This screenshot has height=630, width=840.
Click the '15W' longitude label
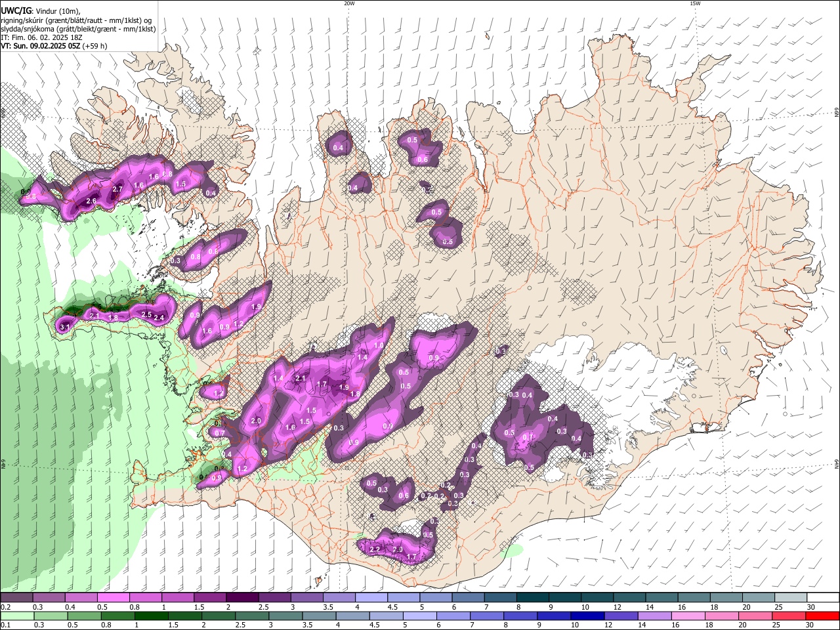pos(695,3)
